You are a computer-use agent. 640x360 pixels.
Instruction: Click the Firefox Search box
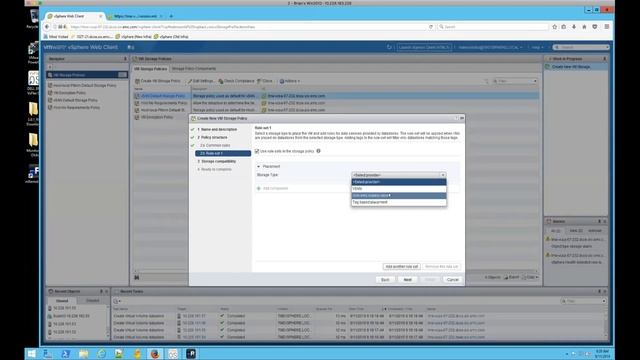[x=493, y=27]
